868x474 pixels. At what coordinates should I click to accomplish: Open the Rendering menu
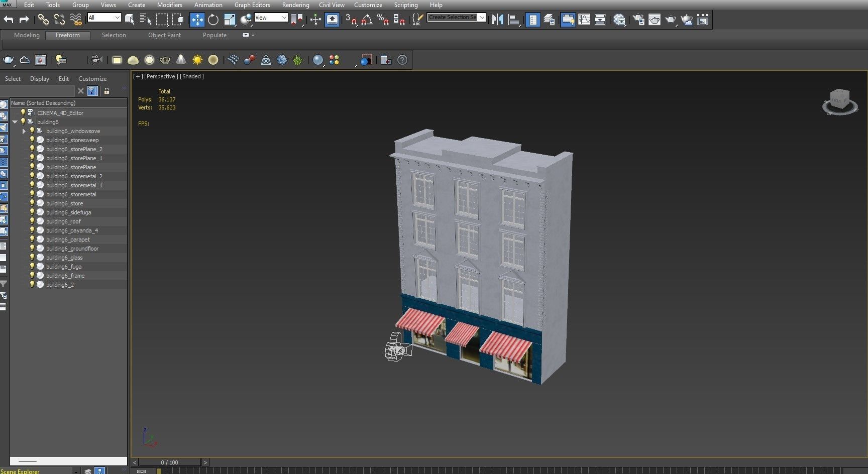tap(295, 5)
